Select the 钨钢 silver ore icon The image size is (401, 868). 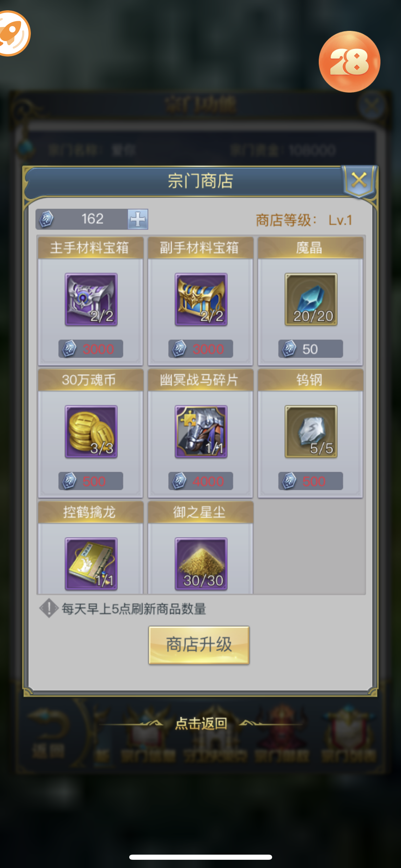pyautogui.click(x=311, y=432)
